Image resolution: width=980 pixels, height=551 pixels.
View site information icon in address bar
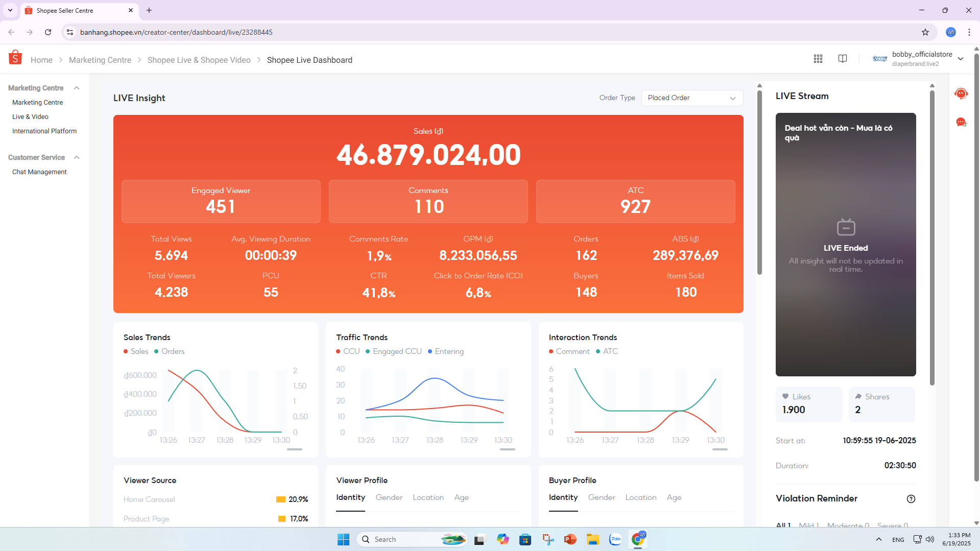click(70, 32)
